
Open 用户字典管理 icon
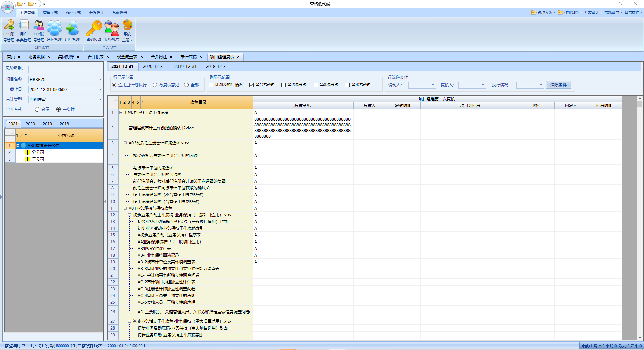[x=23, y=31]
